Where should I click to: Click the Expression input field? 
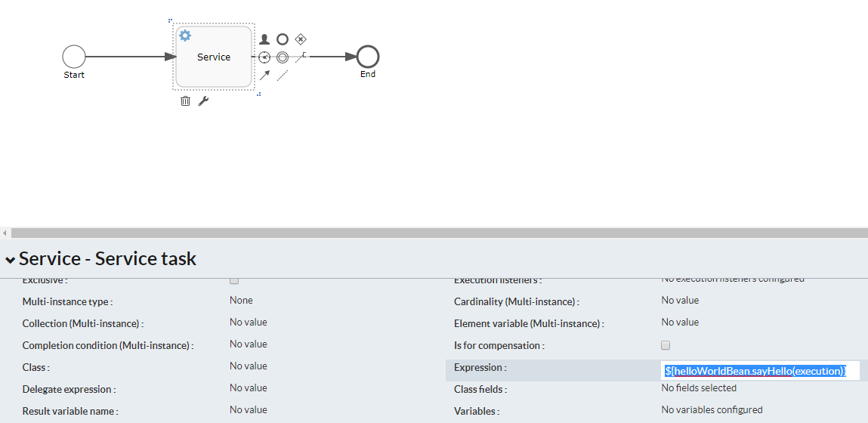coord(761,371)
